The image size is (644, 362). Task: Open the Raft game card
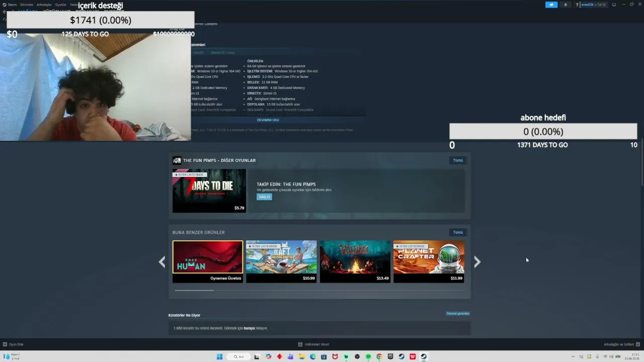281,261
